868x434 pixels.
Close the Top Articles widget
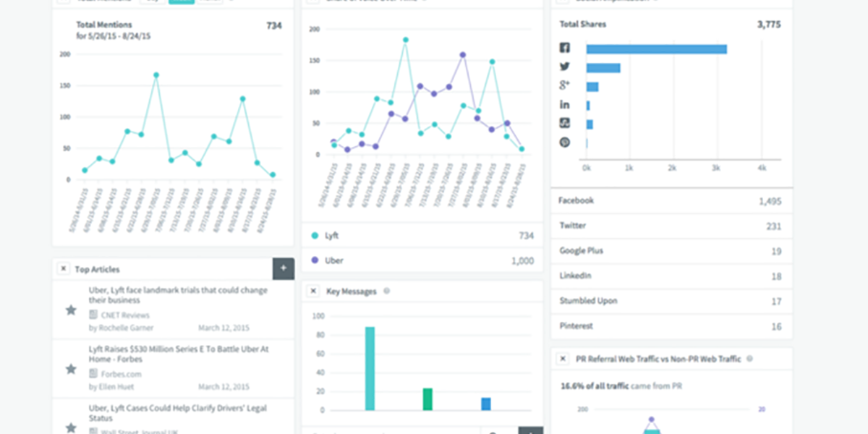(63, 269)
